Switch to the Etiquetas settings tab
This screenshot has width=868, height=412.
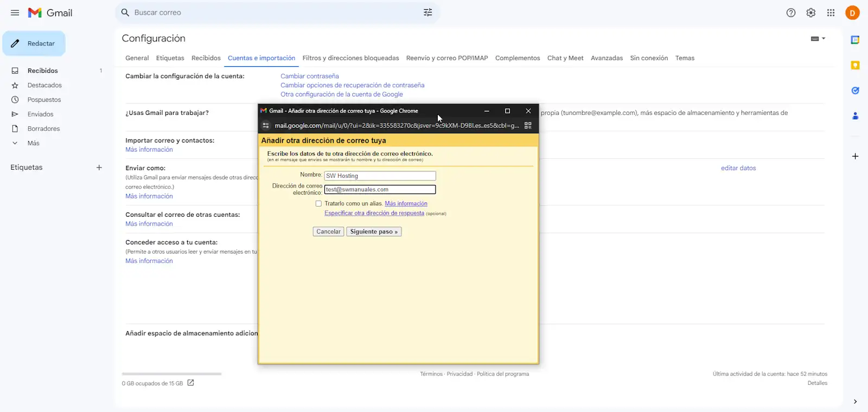pos(170,58)
